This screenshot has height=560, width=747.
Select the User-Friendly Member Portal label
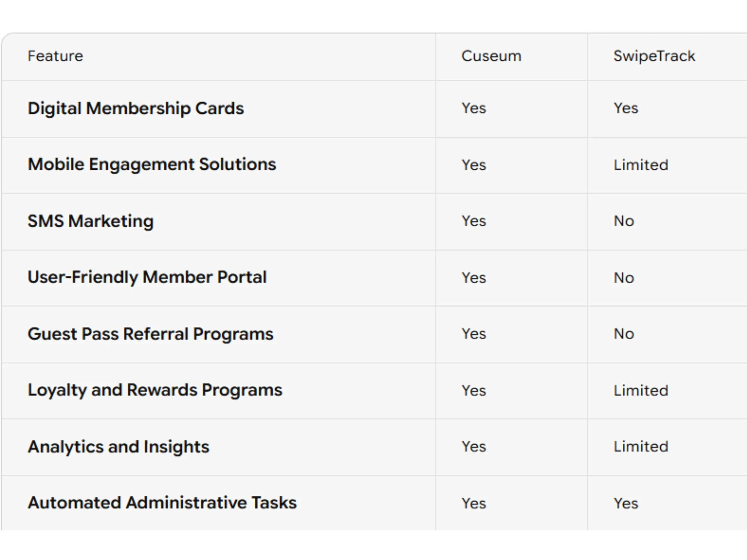(147, 277)
